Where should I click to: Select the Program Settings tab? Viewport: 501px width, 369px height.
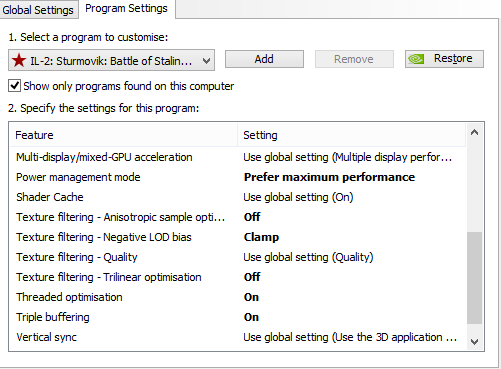click(126, 8)
